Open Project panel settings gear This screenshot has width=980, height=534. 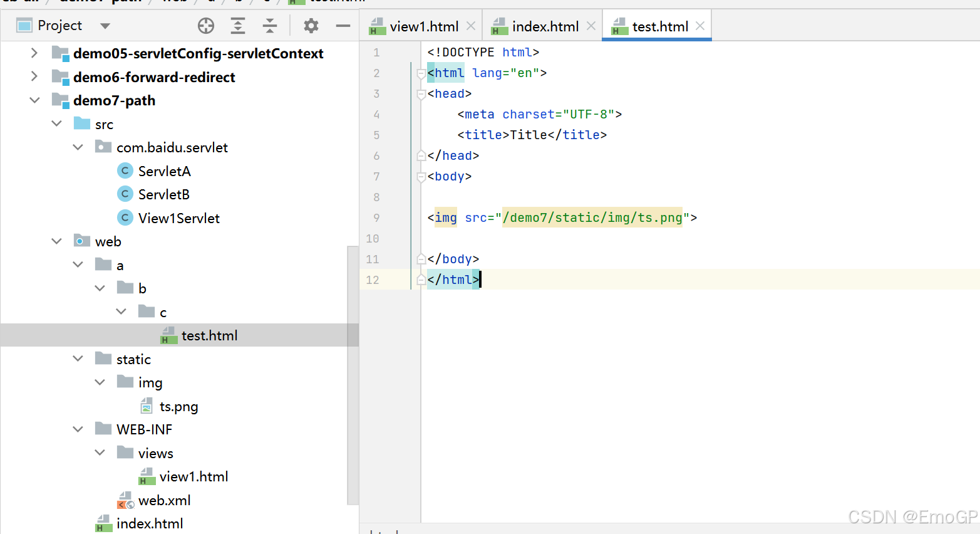pos(311,26)
